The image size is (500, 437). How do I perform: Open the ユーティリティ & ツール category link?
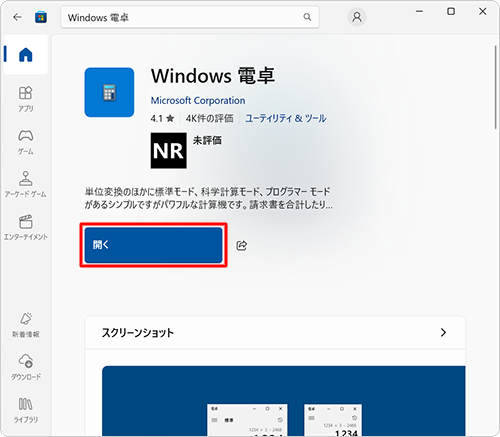[286, 118]
